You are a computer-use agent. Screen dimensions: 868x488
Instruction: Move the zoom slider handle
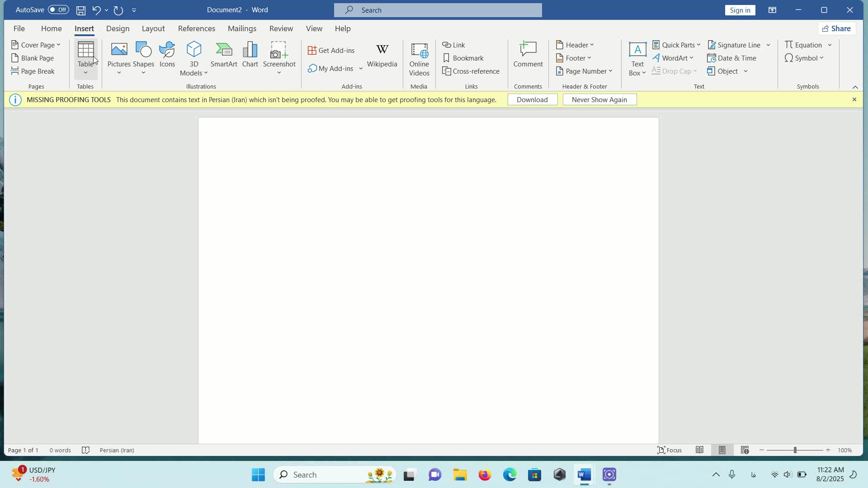click(x=795, y=450)
